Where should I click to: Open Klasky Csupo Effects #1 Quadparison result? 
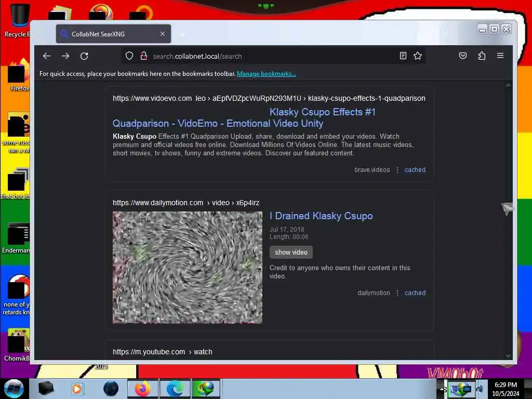(x=244, y=118)
